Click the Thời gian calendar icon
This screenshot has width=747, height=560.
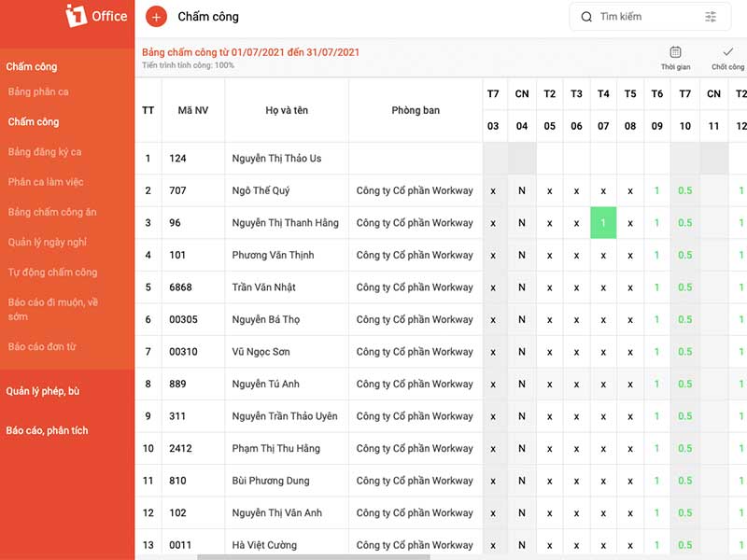tap(675, 52)
